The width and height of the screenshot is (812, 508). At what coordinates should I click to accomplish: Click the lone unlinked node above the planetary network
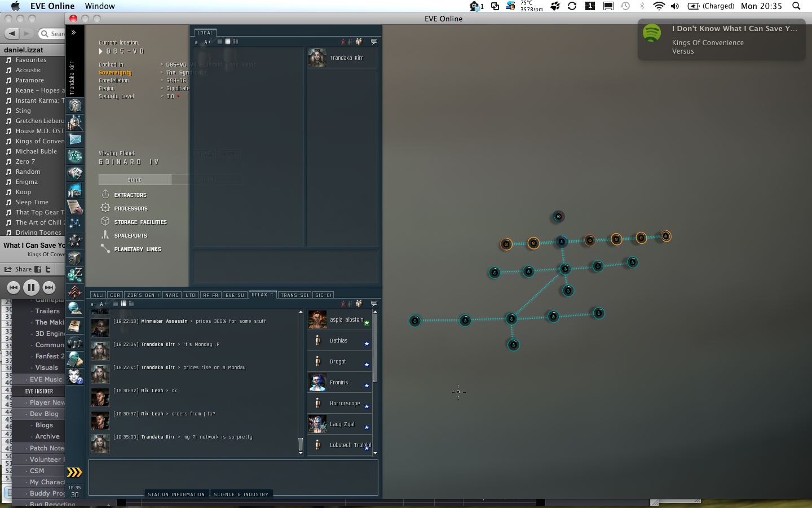point(558,216)
